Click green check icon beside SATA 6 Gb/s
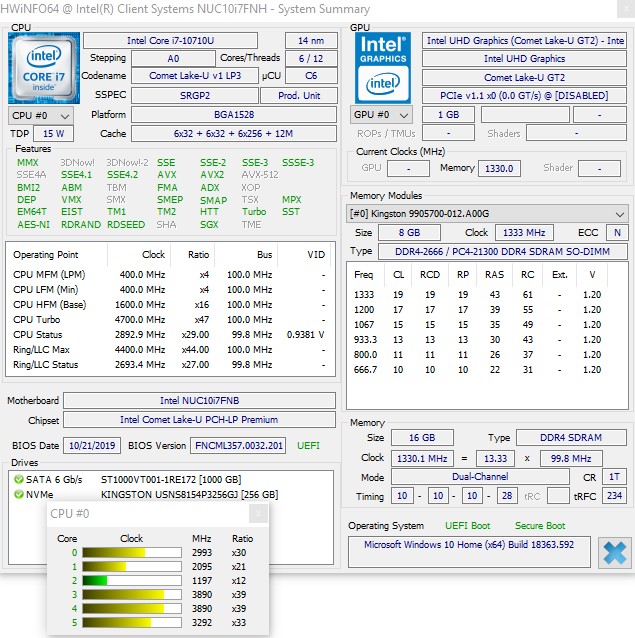Screen dimensions: 635x638 [19, 479]
